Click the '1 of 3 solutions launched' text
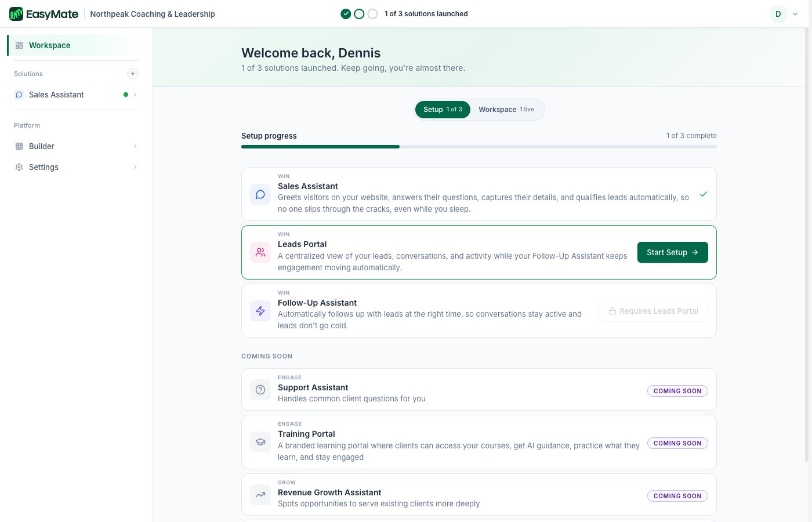The image size is (812, 522). [x=426, y=14]
